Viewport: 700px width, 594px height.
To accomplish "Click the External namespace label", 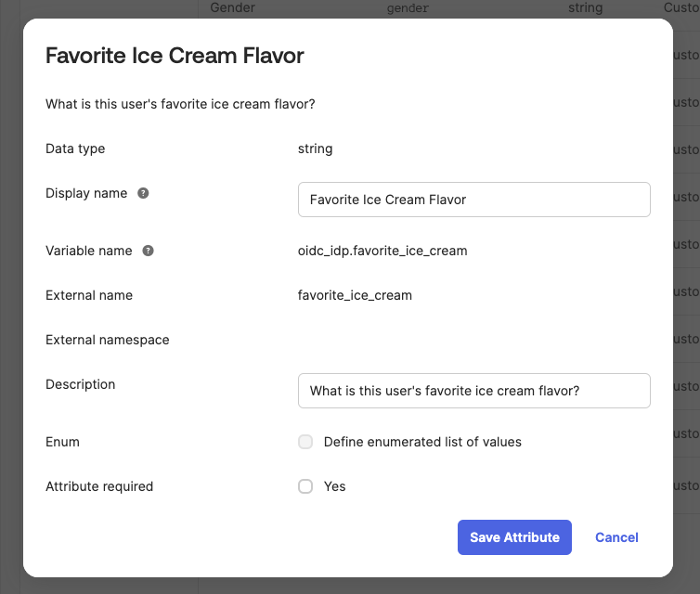I will pyautogui.click(x=108, y=340).
